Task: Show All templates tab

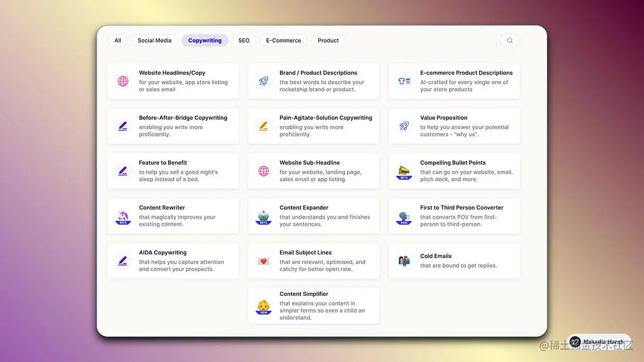Action: [118, 40]
